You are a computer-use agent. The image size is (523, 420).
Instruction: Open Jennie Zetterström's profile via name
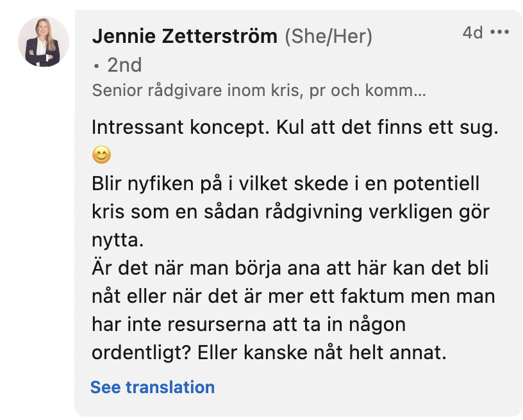click(185, 36)
